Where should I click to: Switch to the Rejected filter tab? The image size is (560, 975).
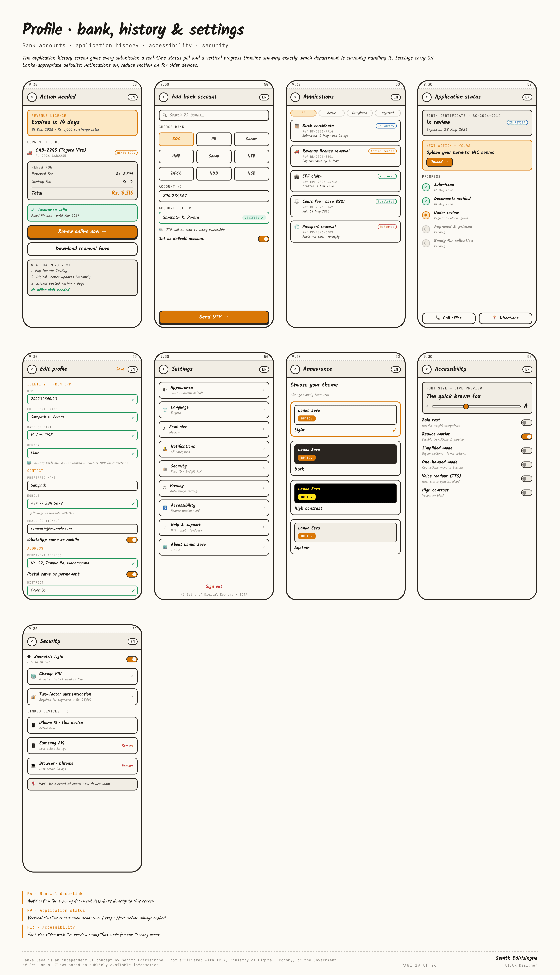(388, 113)
